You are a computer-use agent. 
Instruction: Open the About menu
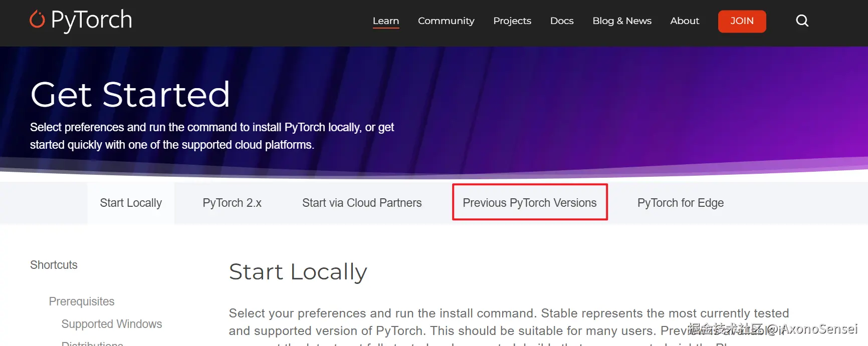click(x=685, y=21)
